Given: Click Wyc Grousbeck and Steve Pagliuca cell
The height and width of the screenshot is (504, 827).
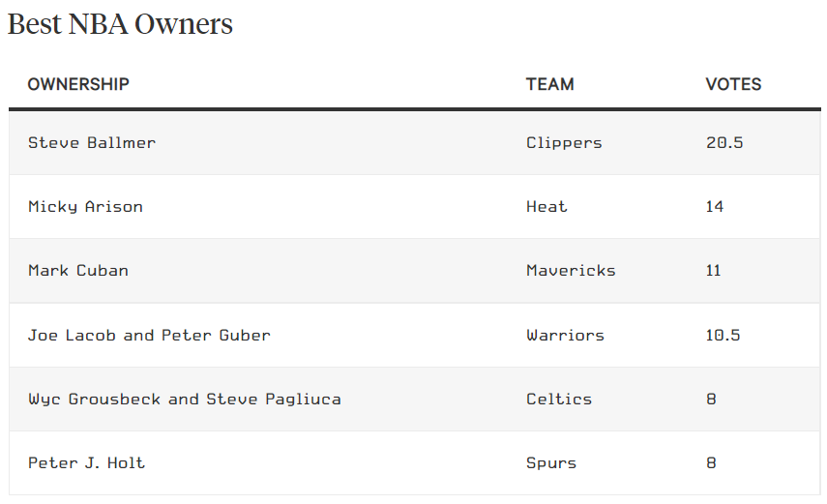Looking at the screenshot, I should (185, 400).
